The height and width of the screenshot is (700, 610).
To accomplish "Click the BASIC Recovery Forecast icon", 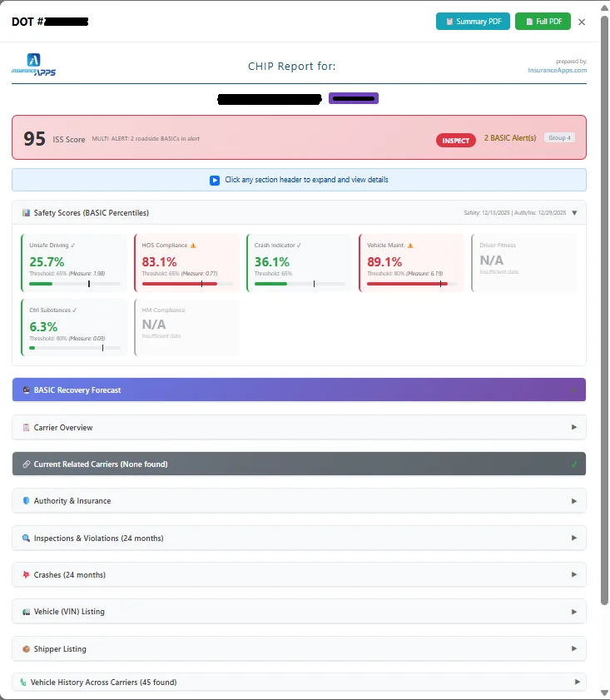I will (27, 390).
